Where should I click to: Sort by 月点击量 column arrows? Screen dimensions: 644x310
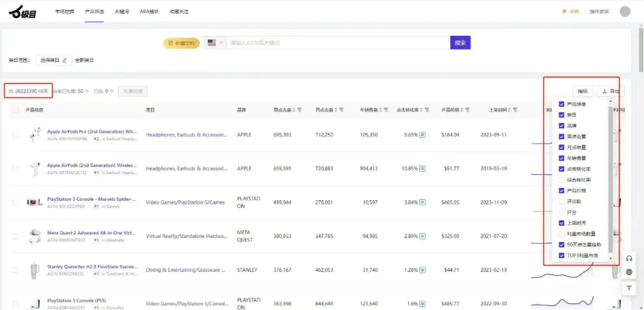pos(336,110)
